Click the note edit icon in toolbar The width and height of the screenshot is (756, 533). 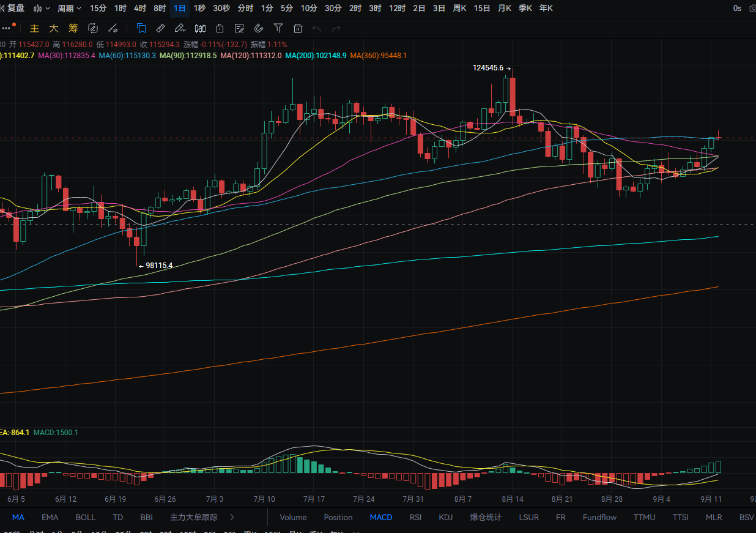[239, 28]
